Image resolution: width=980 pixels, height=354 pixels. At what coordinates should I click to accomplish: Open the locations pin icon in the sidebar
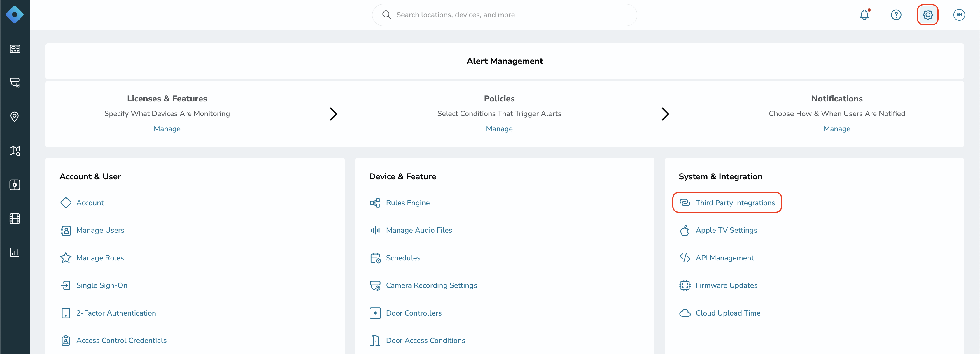point(15,116)
